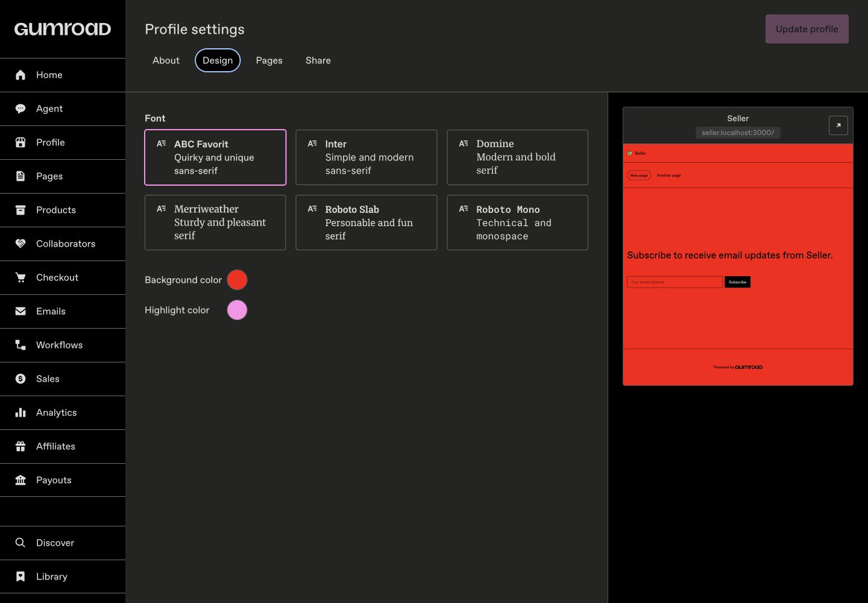Click the Update profile button

[807, 29]
